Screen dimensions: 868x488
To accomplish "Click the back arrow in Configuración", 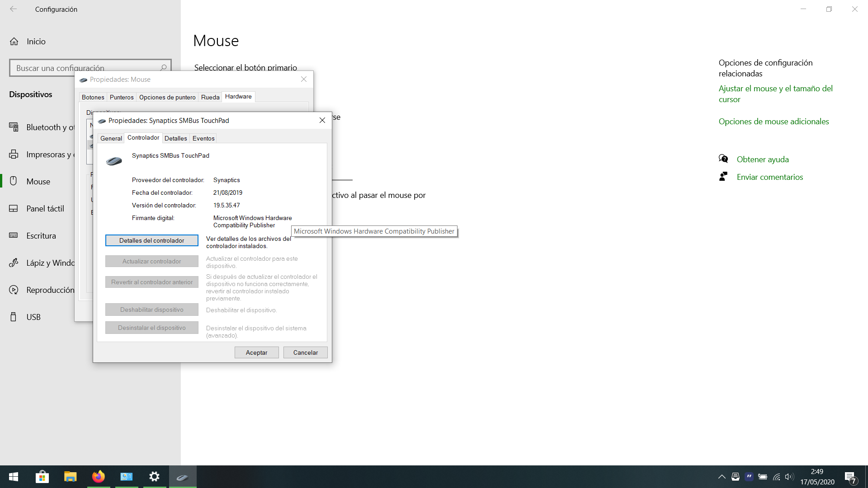I will tap(14, 9).
